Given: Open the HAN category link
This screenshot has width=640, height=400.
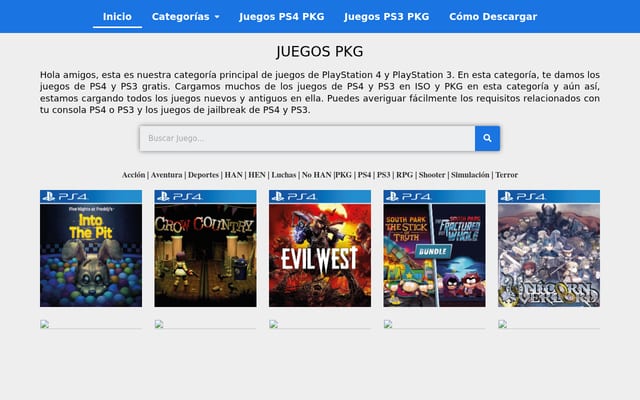Looking at the screenshot, I should click(x=233, y=175).
